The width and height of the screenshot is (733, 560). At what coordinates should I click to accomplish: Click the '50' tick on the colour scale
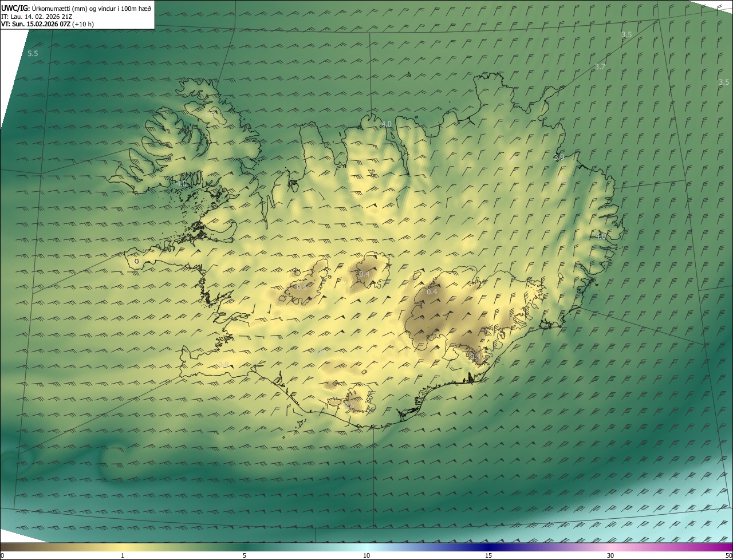728,555
